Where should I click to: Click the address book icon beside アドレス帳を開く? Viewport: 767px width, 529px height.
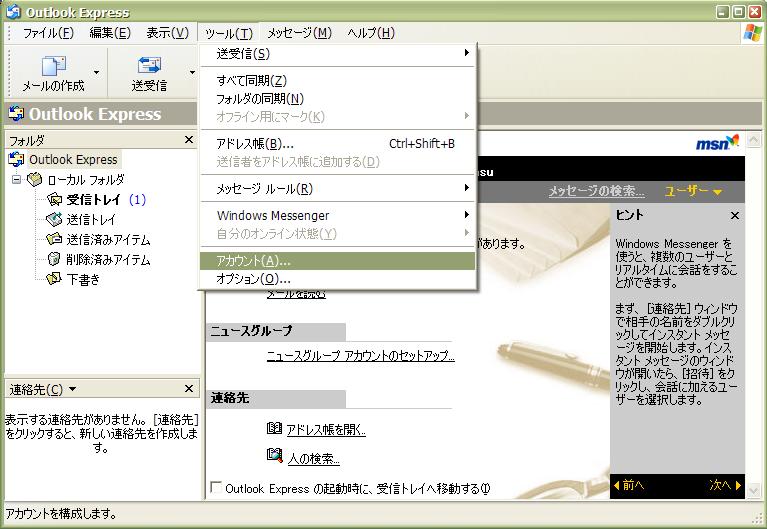pos(274,428)
